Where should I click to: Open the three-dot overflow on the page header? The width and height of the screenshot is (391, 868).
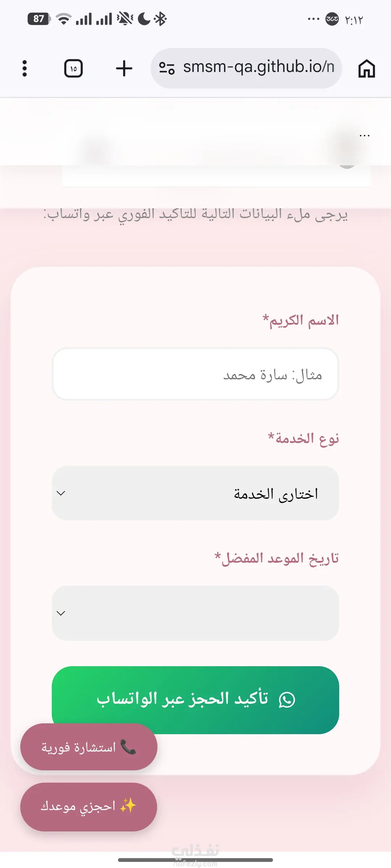tap(365, 136)
